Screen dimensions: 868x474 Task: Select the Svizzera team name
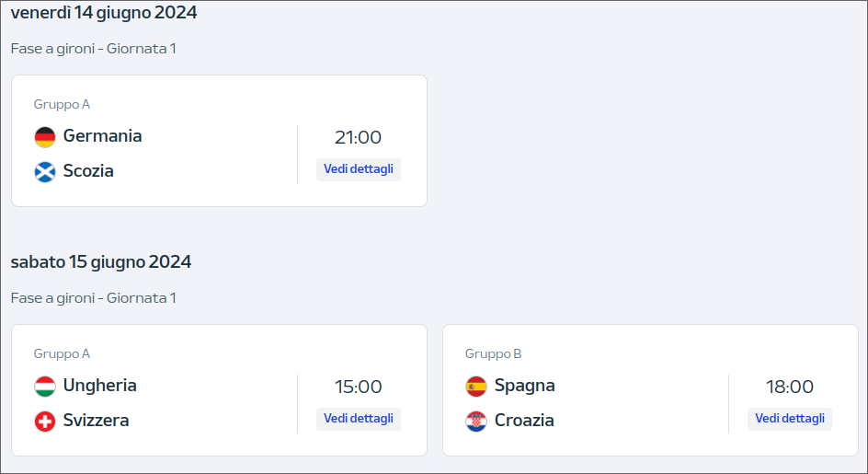tap(96, 421)
